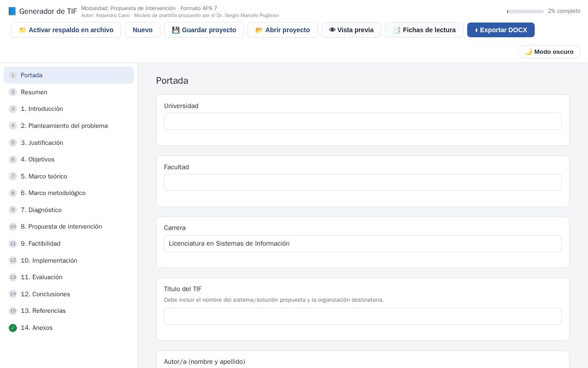Image resolution: width=588 pixels, height=368 pixels.
Task: Focus the Facultad input field
Action: pos(363,183)
